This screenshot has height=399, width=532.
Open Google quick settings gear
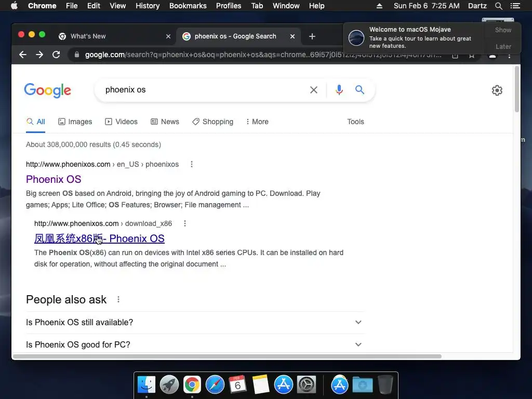click(497, 90)
